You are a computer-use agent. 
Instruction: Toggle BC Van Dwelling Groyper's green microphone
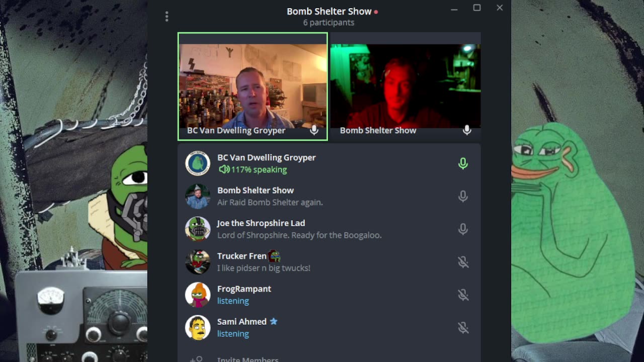pyautogui.click(x=463, y=163)
